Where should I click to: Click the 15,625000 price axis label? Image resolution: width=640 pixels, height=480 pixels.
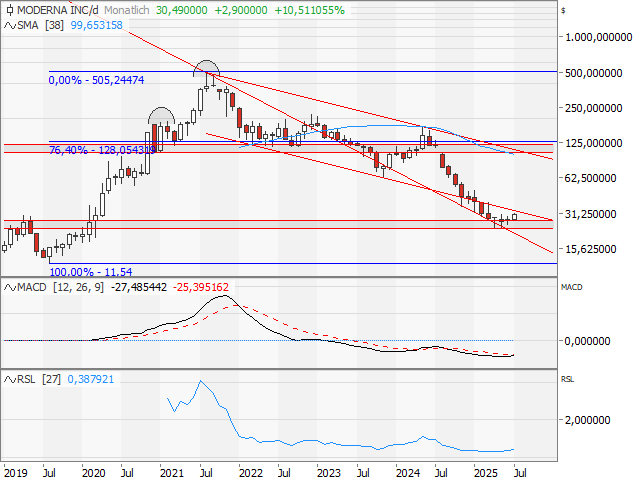[x=591, y=249]
